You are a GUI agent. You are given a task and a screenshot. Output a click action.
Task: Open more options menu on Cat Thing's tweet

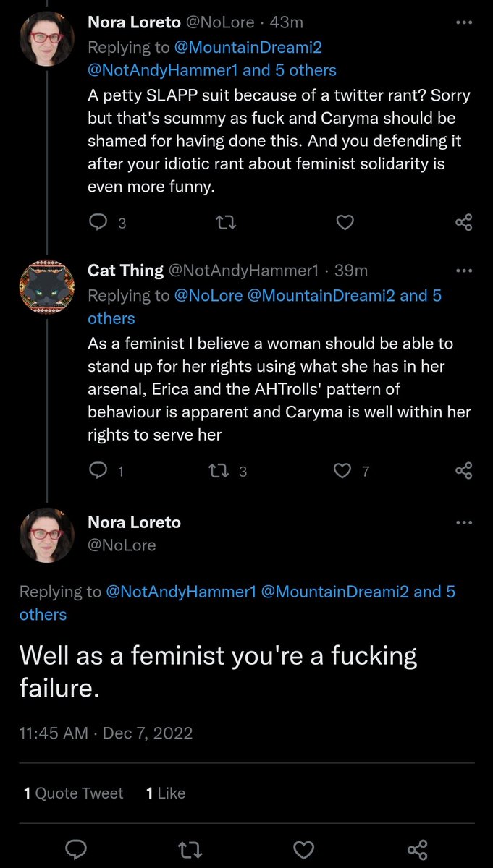(x=463, y=271)
